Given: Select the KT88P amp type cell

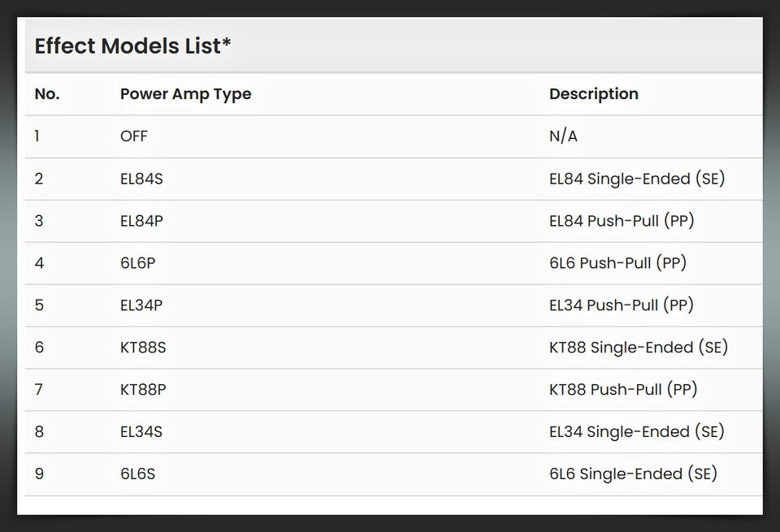Looking at the screenshot, I should (143, 390).
